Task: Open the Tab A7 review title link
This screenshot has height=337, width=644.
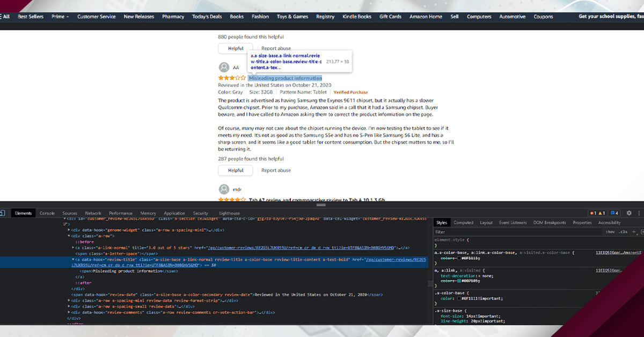Action: point(317,200)
